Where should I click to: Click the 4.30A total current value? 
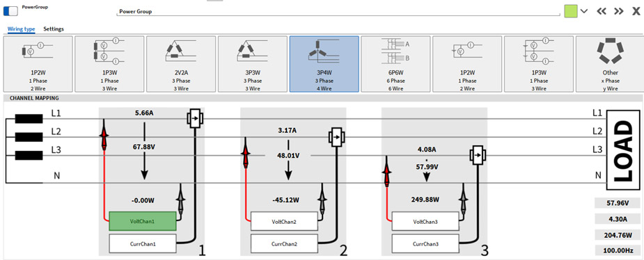[x=618, y=219]
